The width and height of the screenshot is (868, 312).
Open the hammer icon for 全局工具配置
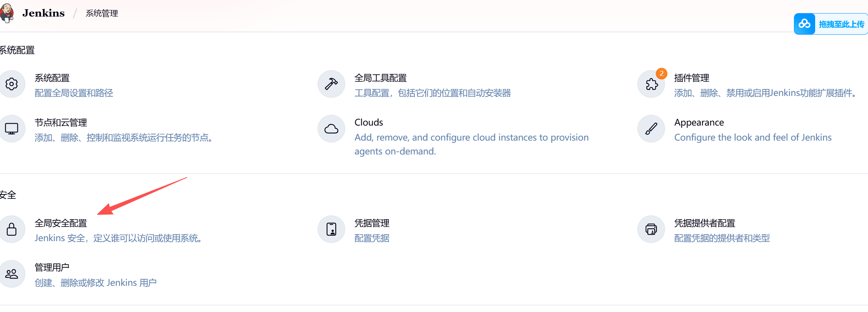[331, 84]
